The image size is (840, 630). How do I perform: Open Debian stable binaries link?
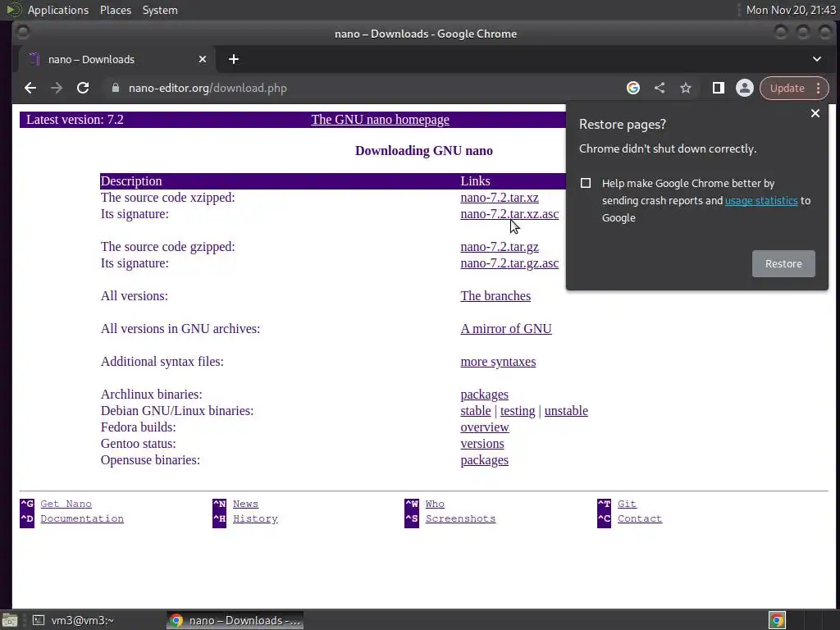point(476,411)
